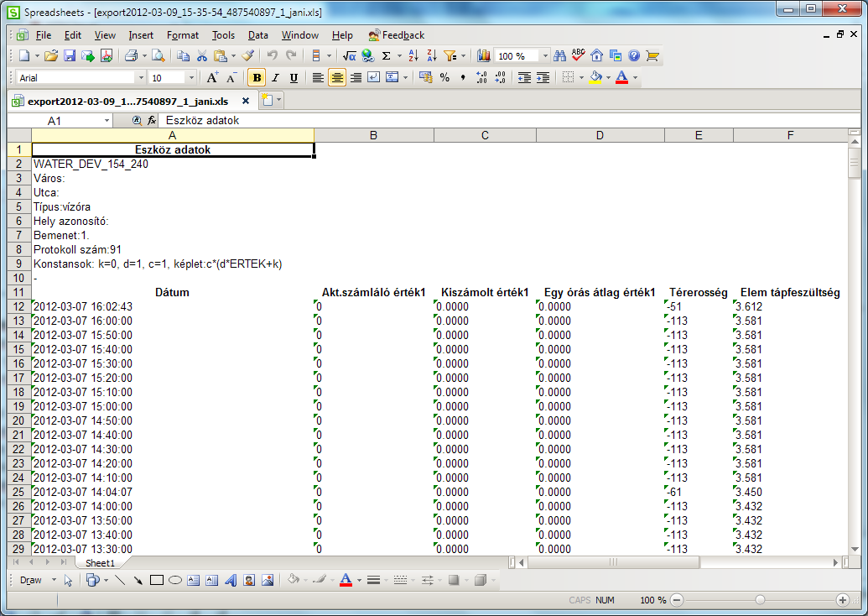
Task: Pick the Select Objects pointer tool
Action: (69, 580)
